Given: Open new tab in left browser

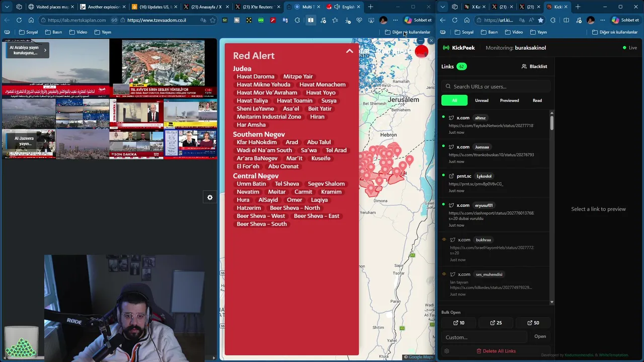Looking at the screenshot, I should pos(371,7).
